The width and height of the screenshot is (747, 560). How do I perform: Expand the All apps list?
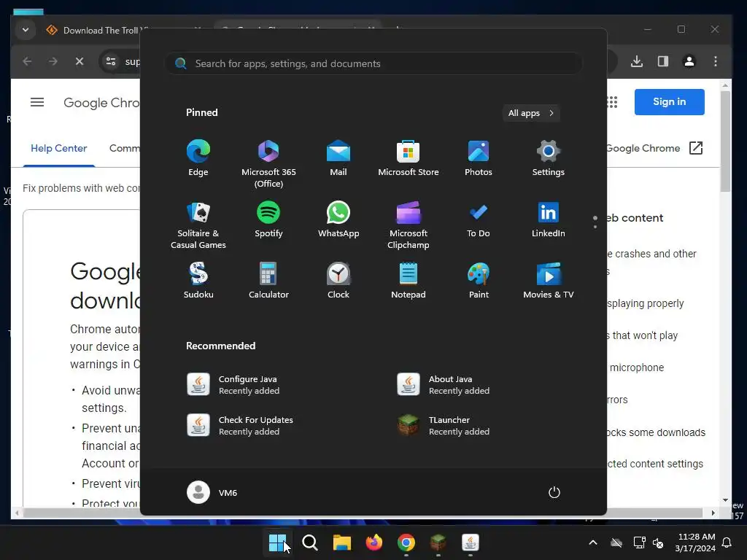coord(531,113)
